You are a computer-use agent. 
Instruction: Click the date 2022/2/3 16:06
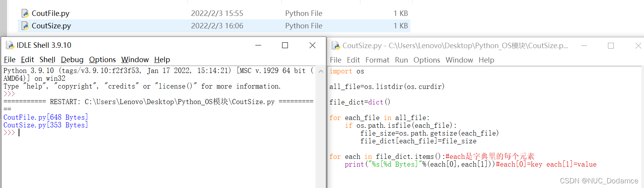point(217,26)
